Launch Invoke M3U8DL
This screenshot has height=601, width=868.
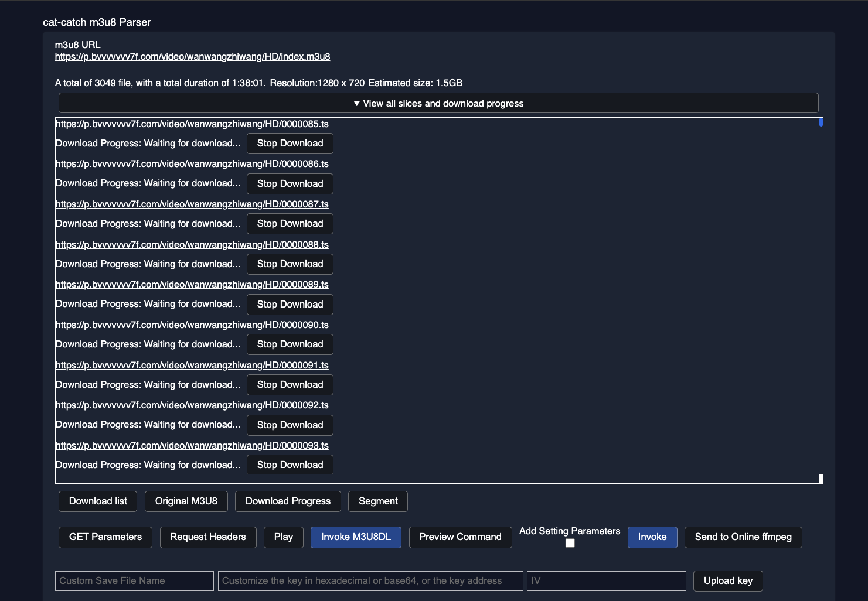click(356, 537)
